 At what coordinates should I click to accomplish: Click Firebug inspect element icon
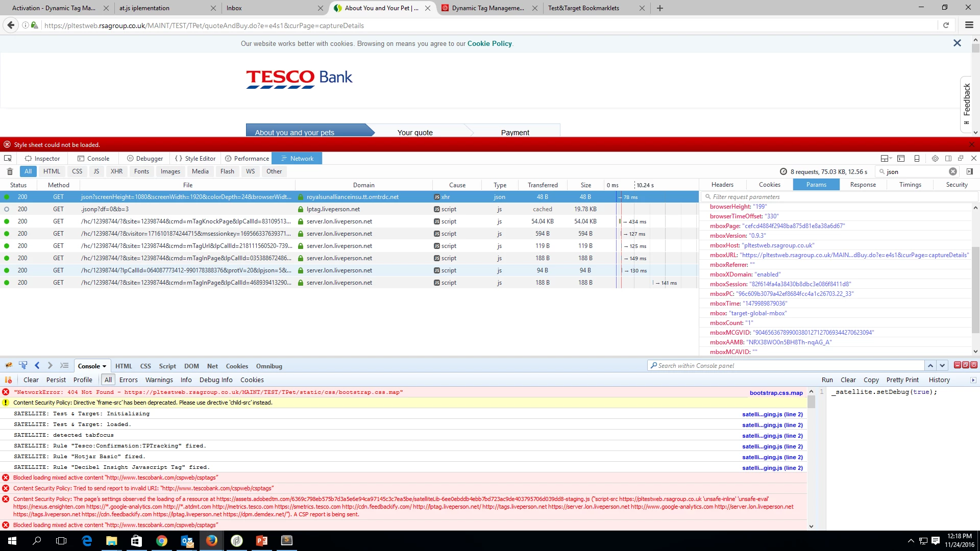coord(23,365)
